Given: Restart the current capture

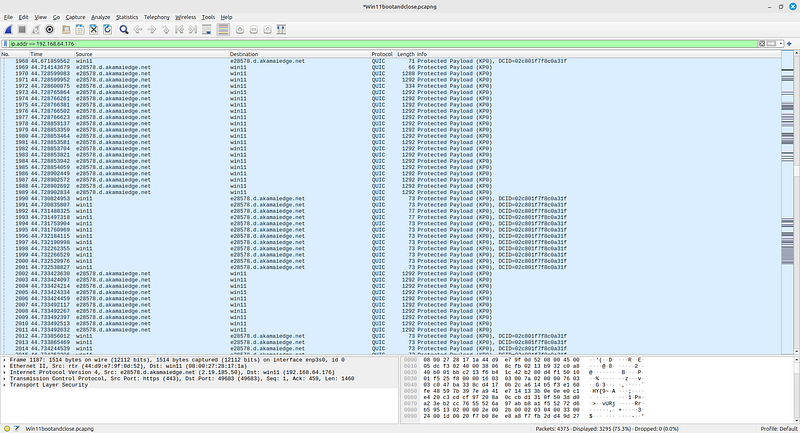Looking at the screenshot, I should pos(36,30).
